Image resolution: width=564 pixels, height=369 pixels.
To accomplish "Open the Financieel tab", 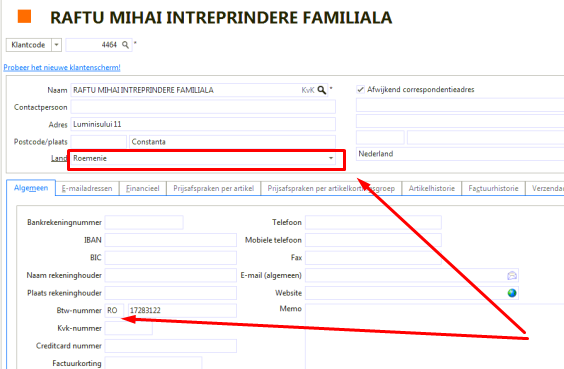I will [x=143, y=188].
